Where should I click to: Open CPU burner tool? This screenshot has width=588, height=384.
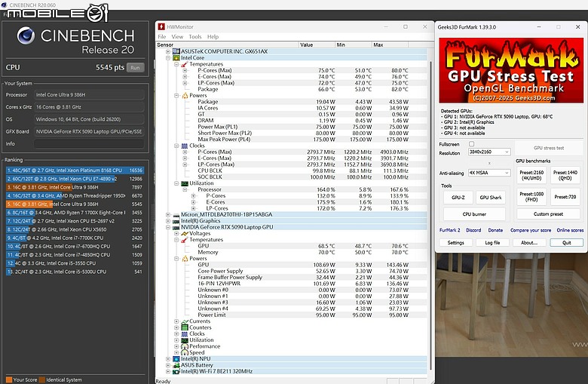[474, 214]
